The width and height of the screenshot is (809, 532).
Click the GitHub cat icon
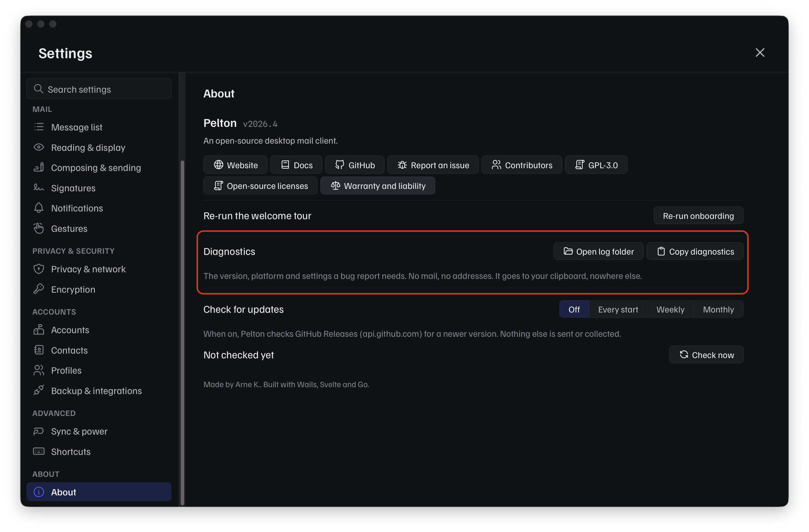340,165
